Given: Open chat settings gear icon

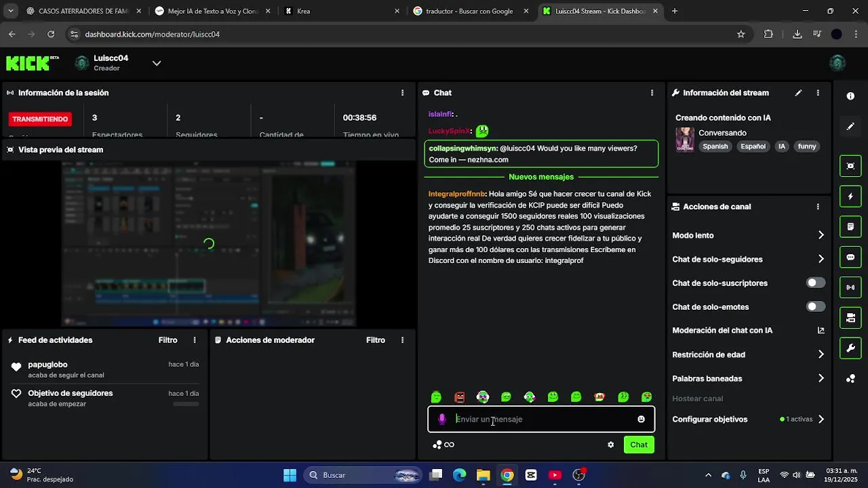Looking at the screenshot, I should tap(611, 445).
